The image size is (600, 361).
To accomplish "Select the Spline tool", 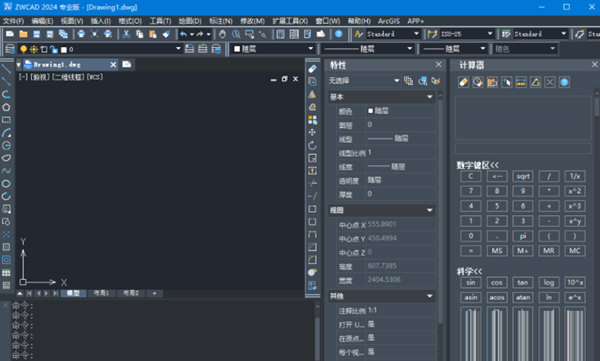I will pyautogui.click(x=6, y=171).
